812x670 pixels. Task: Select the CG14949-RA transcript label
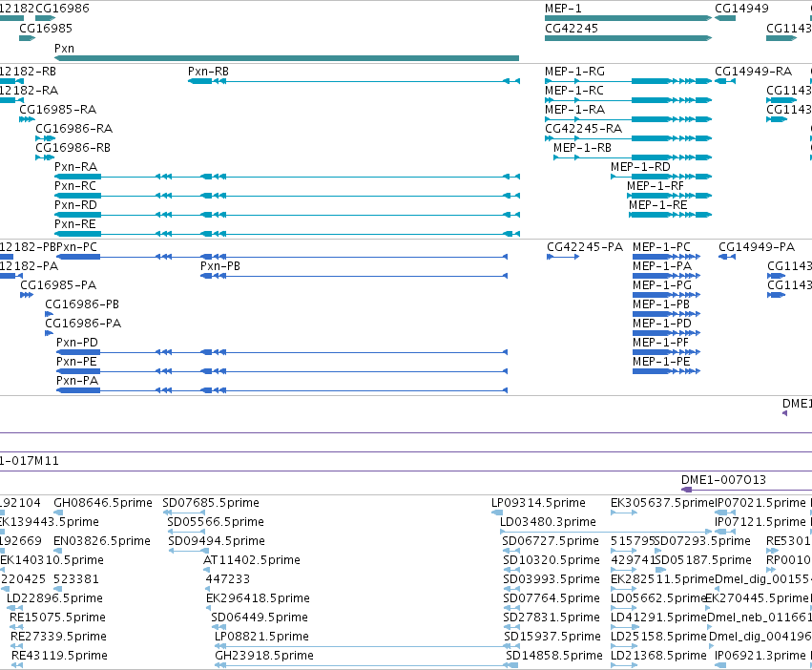(754, 72)
